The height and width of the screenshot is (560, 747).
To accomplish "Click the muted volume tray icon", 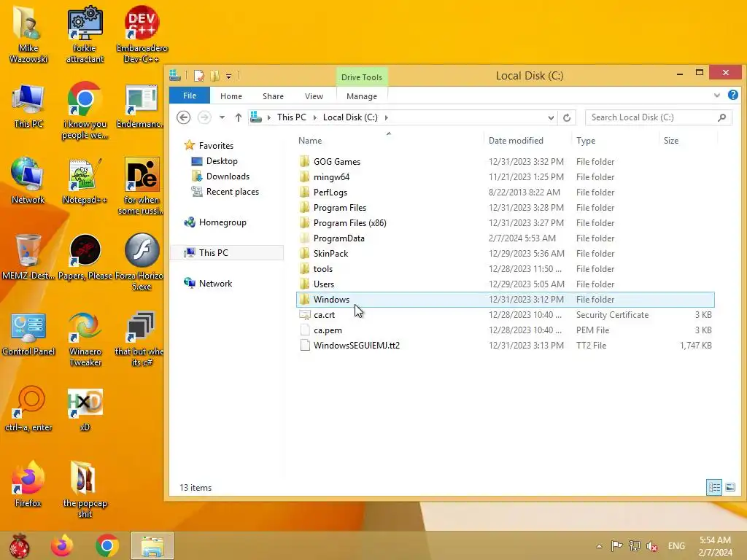I will coord(652,545).
